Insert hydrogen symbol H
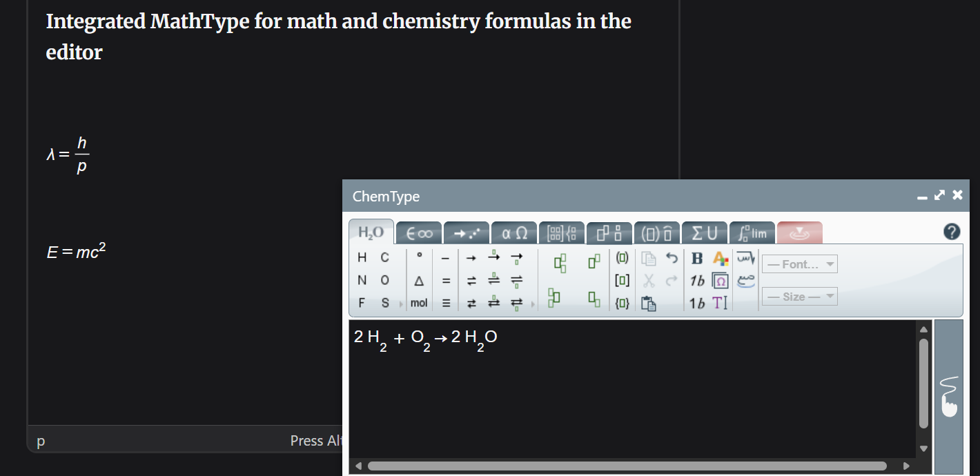 [362, 257]
